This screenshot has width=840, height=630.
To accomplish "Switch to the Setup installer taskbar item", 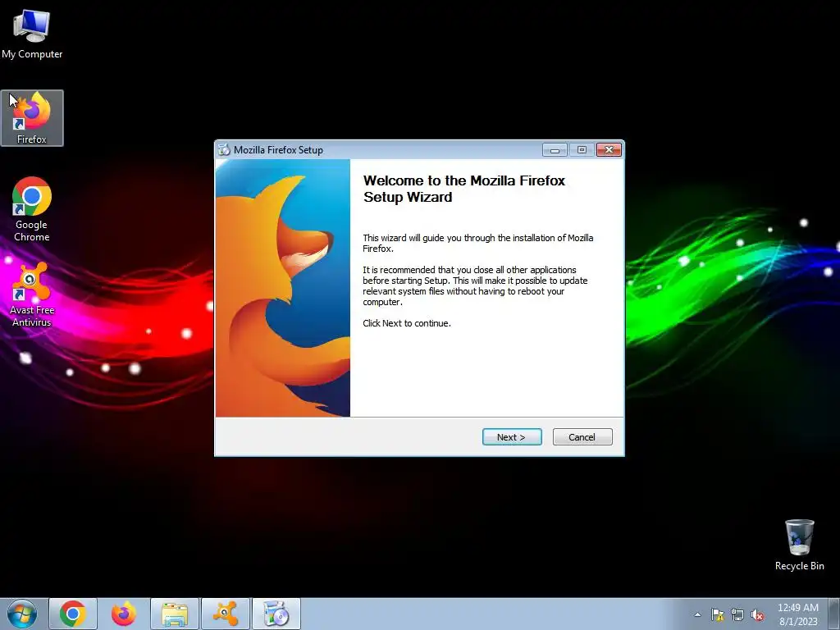I will click(x=276, y=614).
